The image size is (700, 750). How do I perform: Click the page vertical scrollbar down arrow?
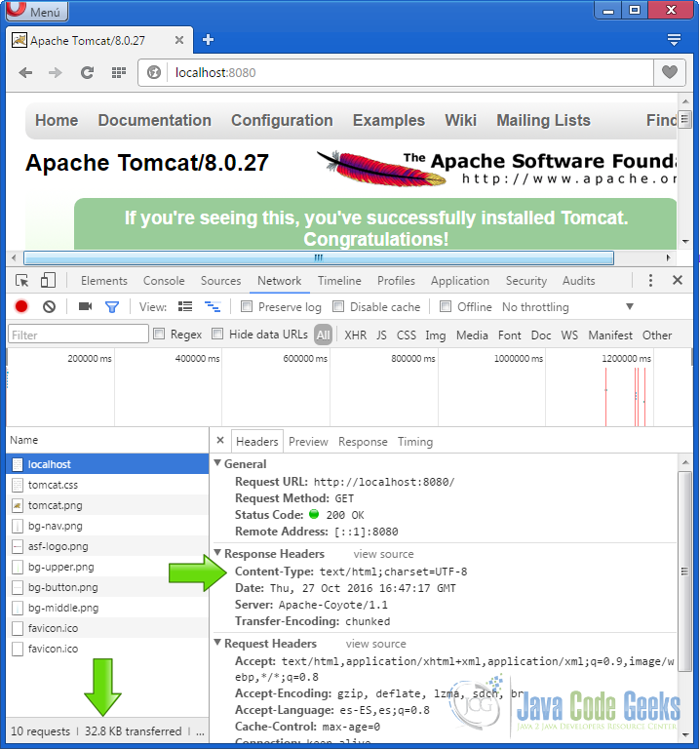click(685, 242)
